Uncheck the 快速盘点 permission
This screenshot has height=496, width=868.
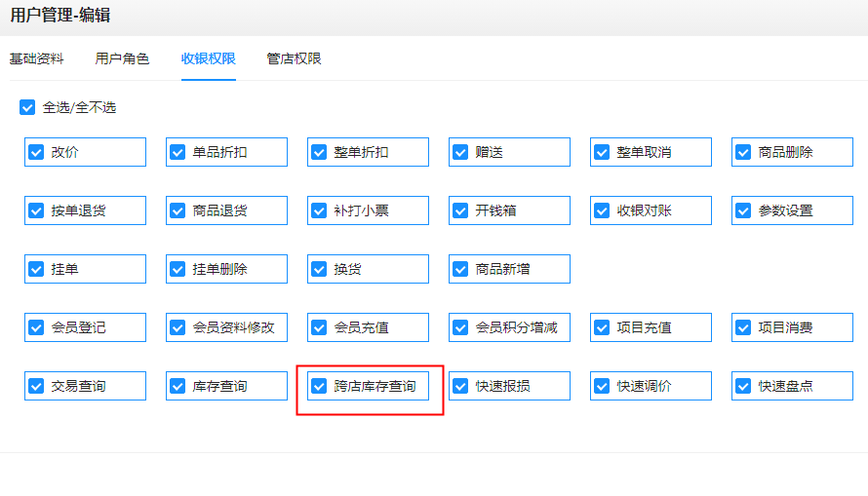pyautogui.click(x=743, y=386)
